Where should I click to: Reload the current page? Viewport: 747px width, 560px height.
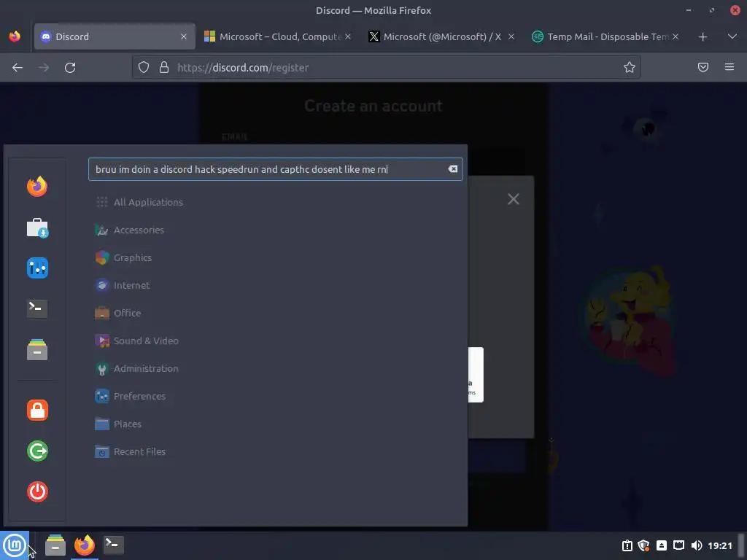coord(70,68)
